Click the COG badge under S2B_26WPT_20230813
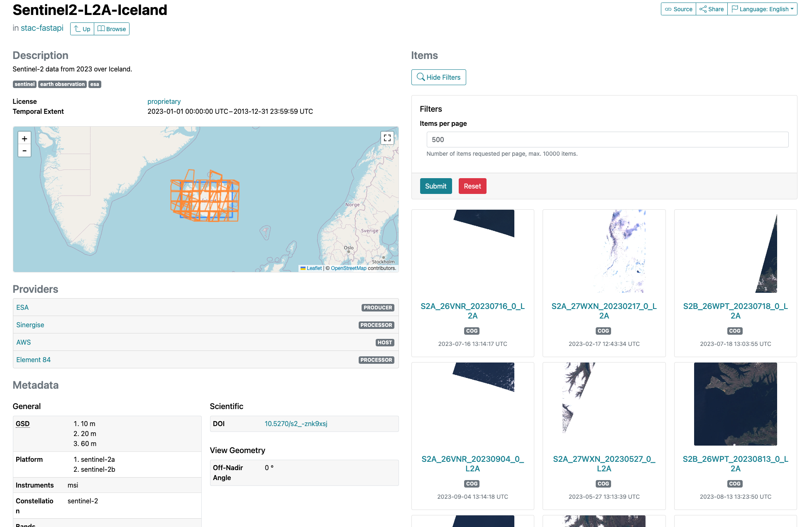 pyautogui.click(x=735, y=484)
